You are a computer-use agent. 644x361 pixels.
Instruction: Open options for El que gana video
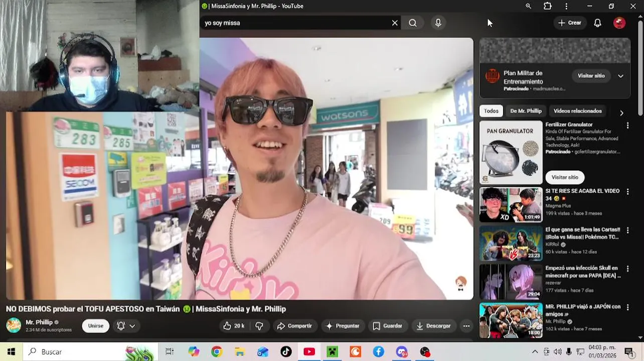tap(627, 231)
